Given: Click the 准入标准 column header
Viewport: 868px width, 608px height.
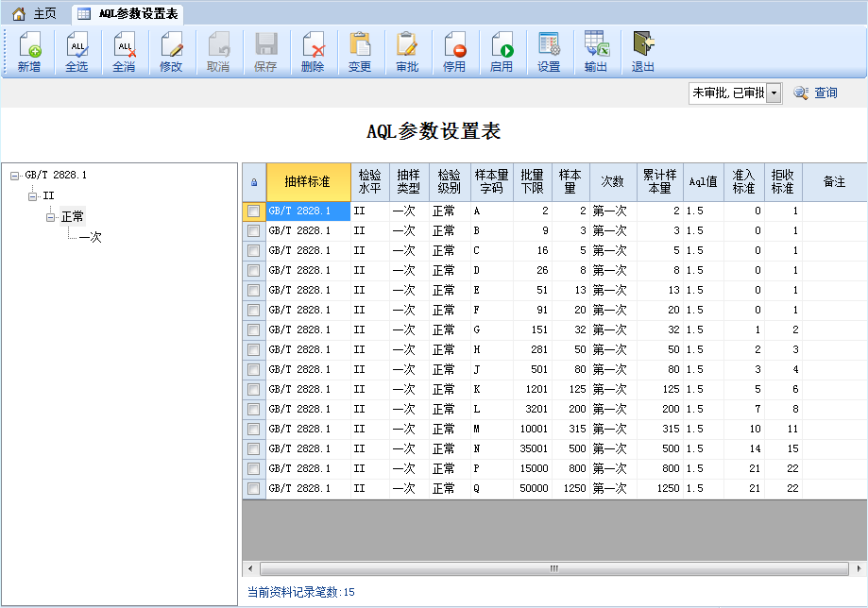Looking at the screenshot, I should tap(743, 182).
